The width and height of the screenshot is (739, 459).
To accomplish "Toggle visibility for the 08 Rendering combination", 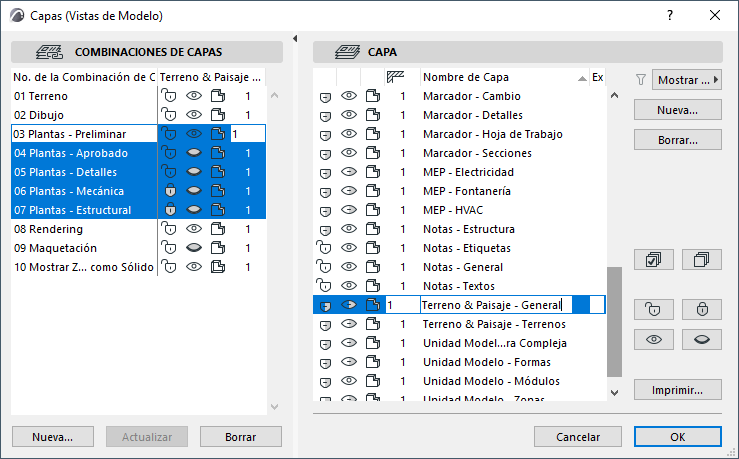I will (194, 229).
